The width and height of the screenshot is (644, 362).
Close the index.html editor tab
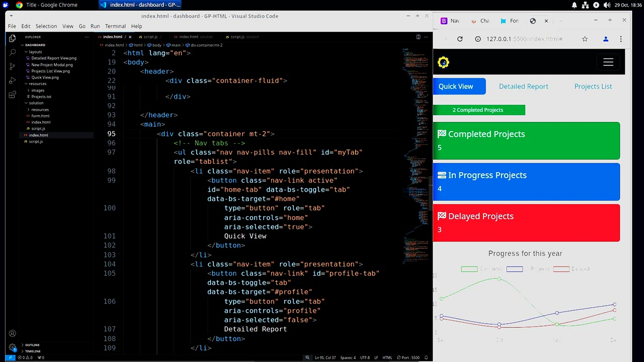[130, 37]
